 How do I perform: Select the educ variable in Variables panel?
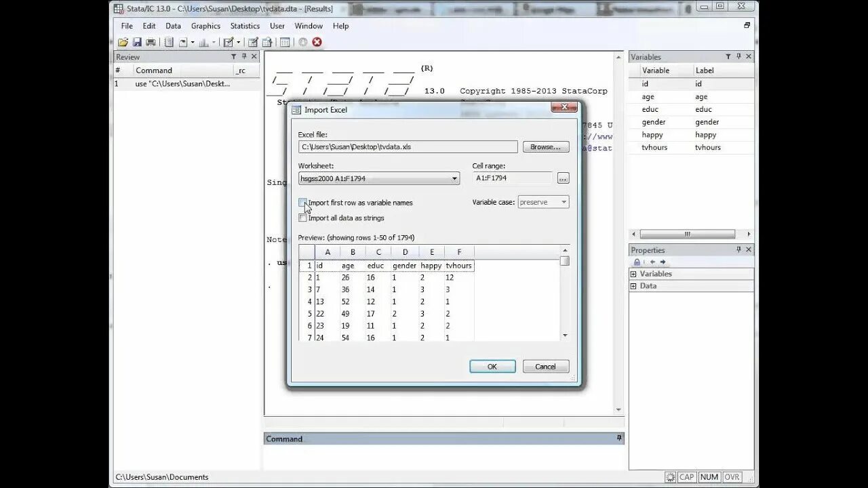[691, 109]
